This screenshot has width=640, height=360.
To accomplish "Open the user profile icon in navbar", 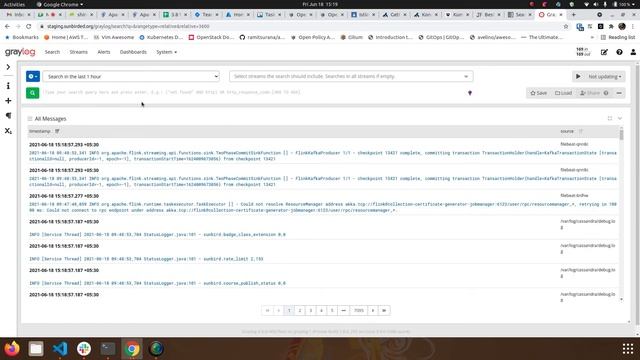I will point(633,52).
